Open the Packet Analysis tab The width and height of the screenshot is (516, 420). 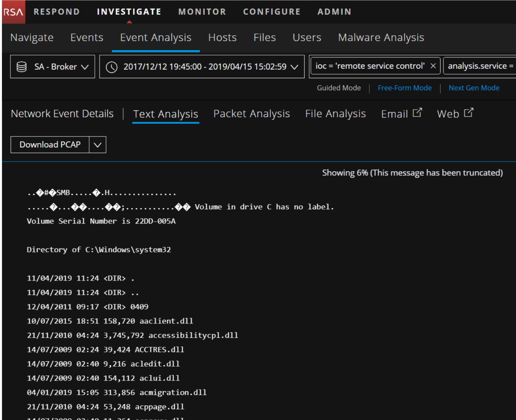pos(251,114)
